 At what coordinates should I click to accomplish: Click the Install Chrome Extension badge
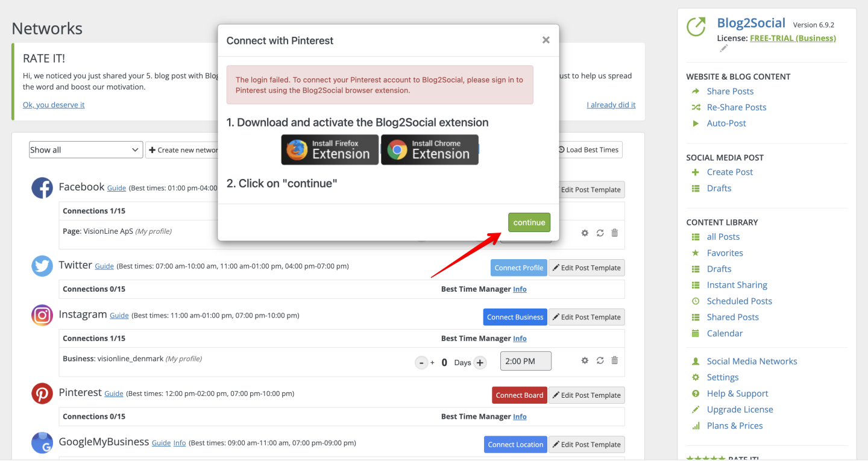point(430,149)
